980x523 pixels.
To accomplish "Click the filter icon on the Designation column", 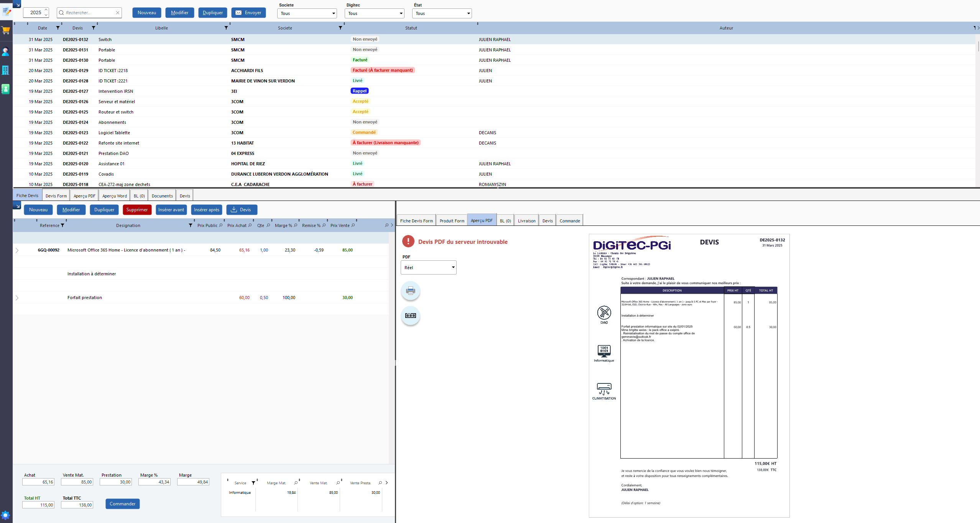I will [191, 225].
